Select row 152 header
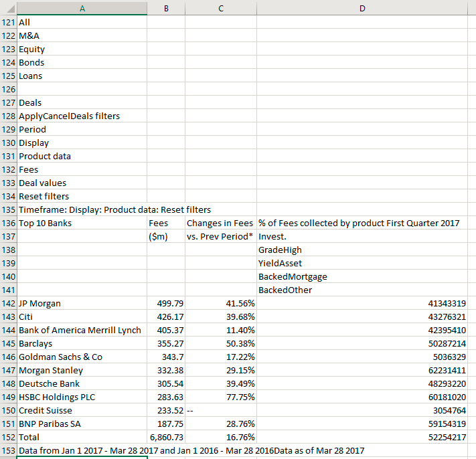476x459 pixels. [x=9, y=437]
